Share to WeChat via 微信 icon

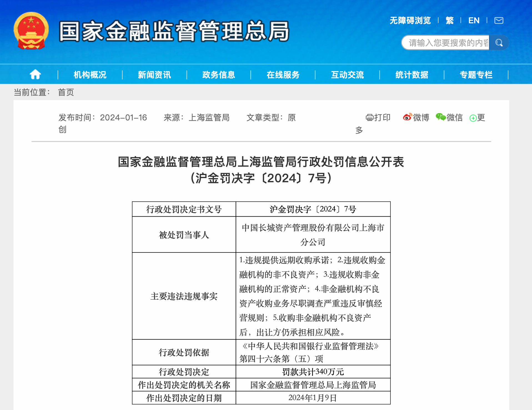coord(449,118)
